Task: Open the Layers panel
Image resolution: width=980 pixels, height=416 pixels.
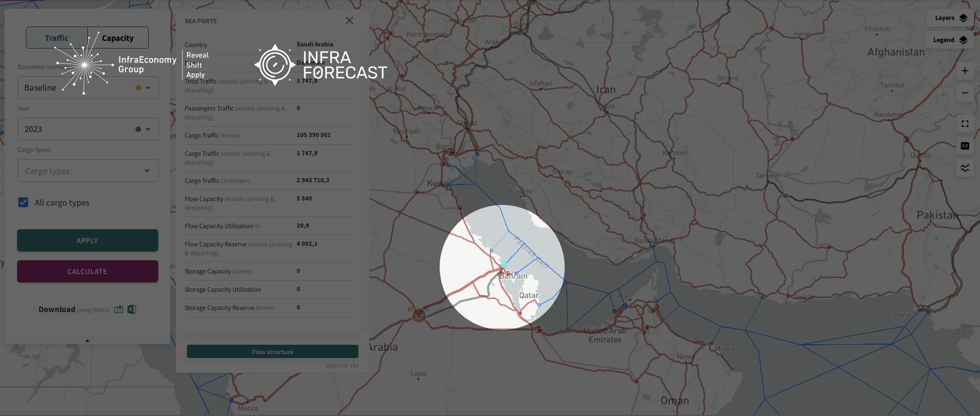Action: tap(950, 18)
